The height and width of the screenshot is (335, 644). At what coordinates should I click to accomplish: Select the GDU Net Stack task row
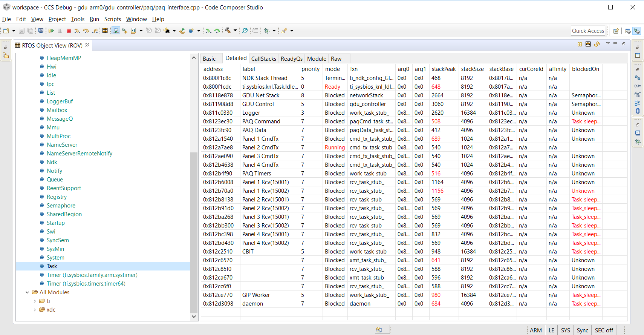point(414,95)
